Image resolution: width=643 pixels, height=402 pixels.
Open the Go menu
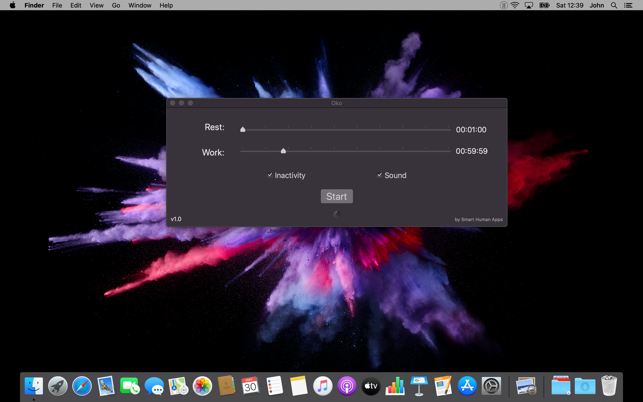[116, 5]
